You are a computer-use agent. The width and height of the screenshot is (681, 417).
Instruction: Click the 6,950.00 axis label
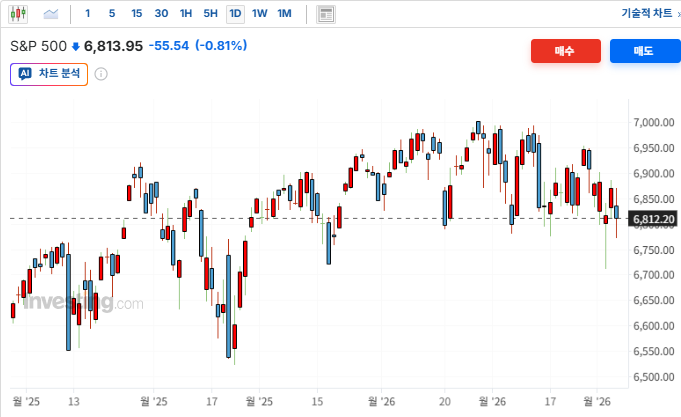coord(654,148)
